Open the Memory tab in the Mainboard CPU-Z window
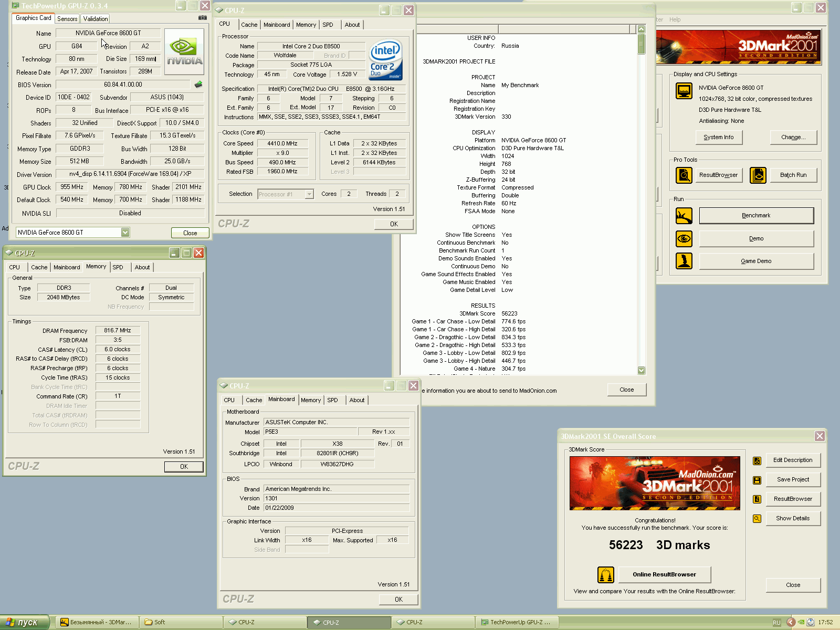Image resolution: width=840 pixels, height=630 pixels. click(311, 400)
